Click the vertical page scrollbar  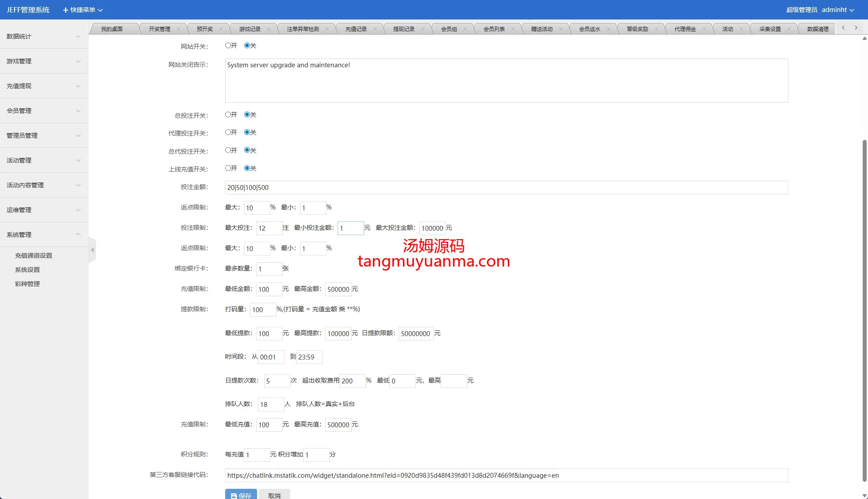(864, 310)
